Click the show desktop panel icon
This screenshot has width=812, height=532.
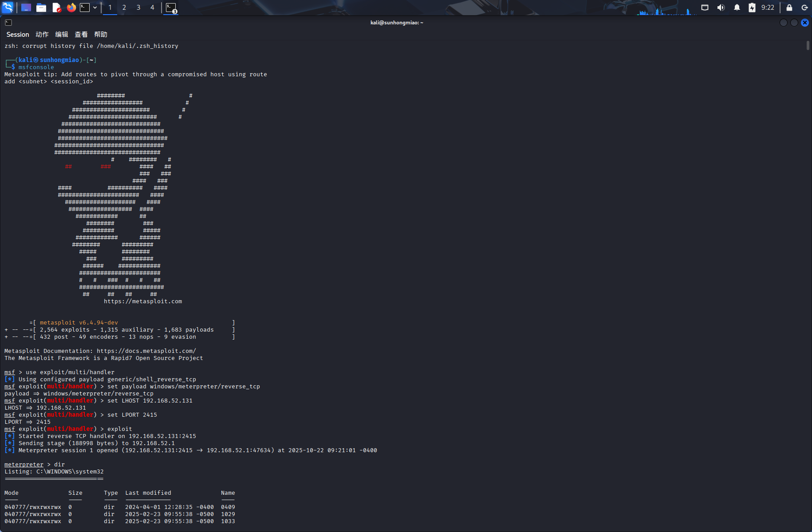pos(26,8)
